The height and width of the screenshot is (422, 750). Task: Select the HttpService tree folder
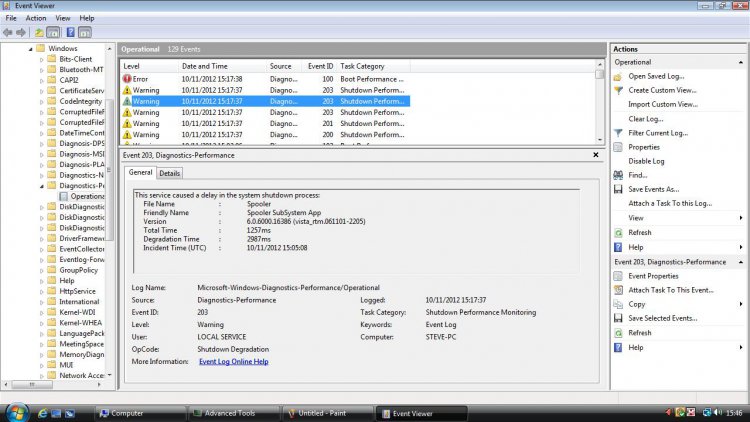77,291
